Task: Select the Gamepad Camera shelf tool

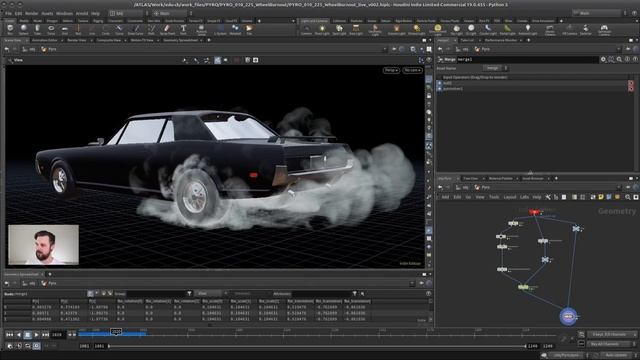Action: click(x=604, y=29)
